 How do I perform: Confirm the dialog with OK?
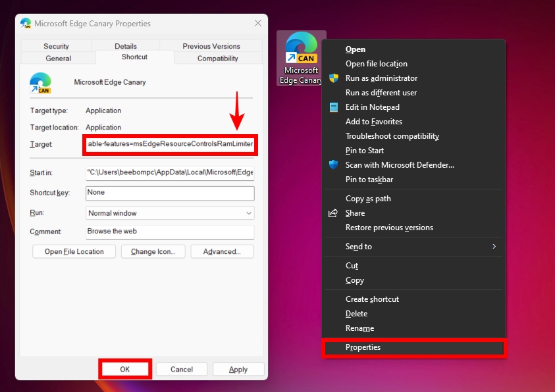[x=125, y=370]
